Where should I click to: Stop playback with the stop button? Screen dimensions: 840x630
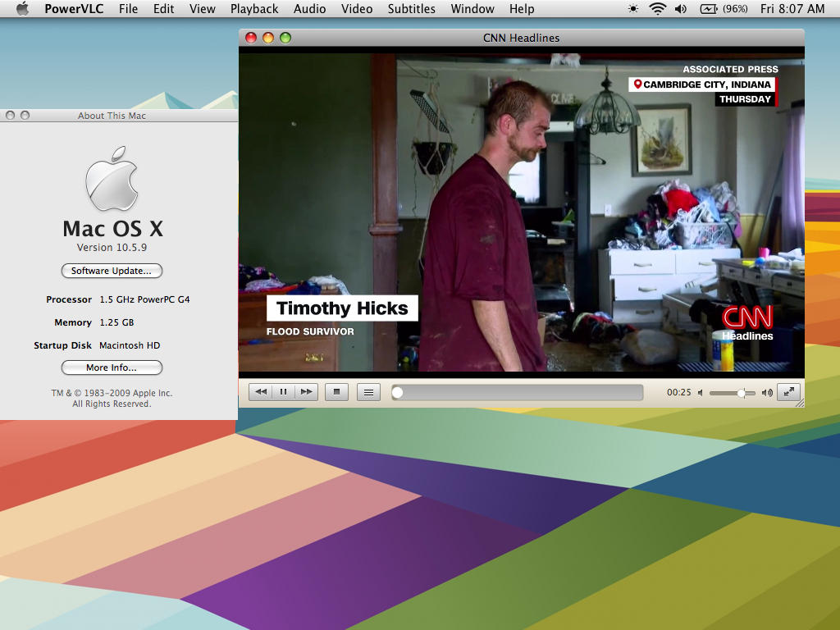[x=336, y=392]
